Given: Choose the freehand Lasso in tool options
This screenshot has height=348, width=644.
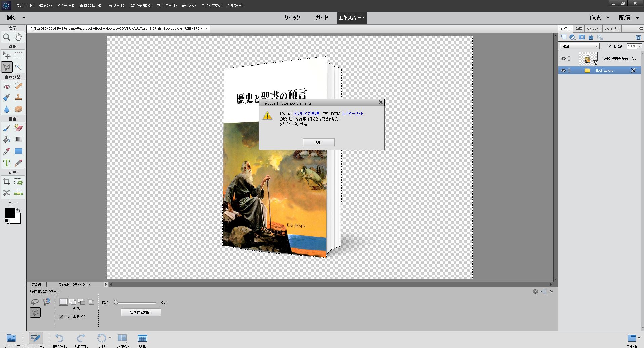Looking at the screenshot, I should (35, 302).
